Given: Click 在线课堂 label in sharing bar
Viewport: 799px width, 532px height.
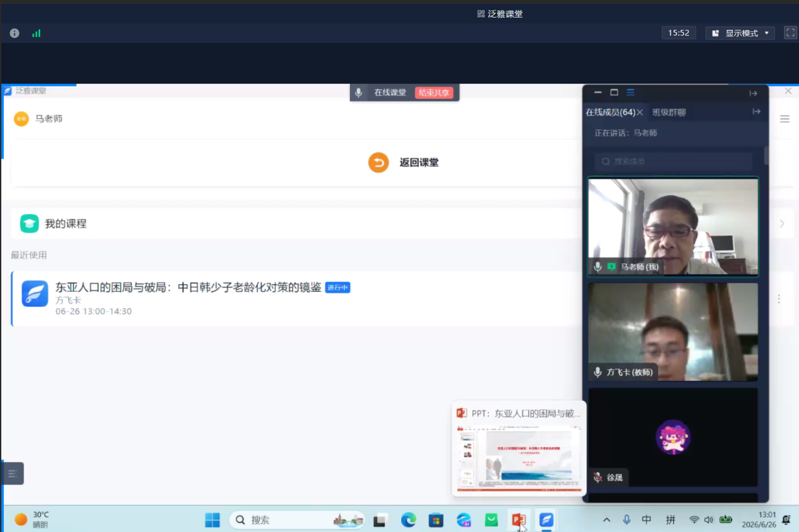Looking at the screenshot, I should coord(390,93).
